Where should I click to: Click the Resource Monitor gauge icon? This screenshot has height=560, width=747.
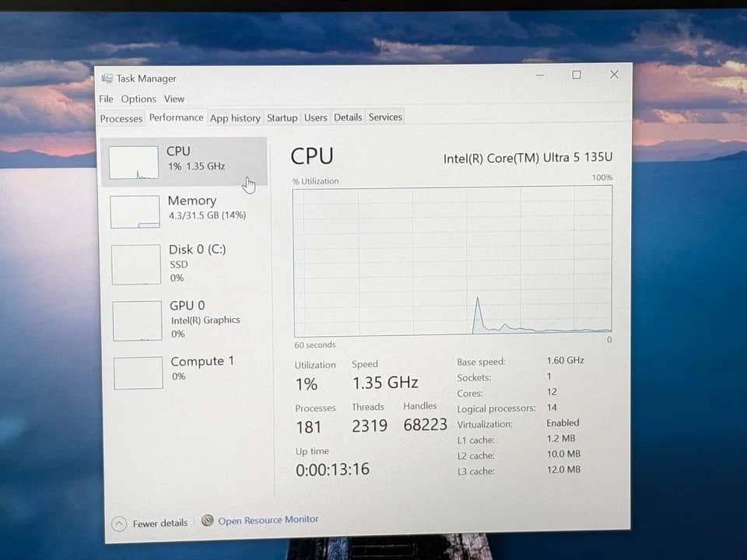(x=207, y=520)
